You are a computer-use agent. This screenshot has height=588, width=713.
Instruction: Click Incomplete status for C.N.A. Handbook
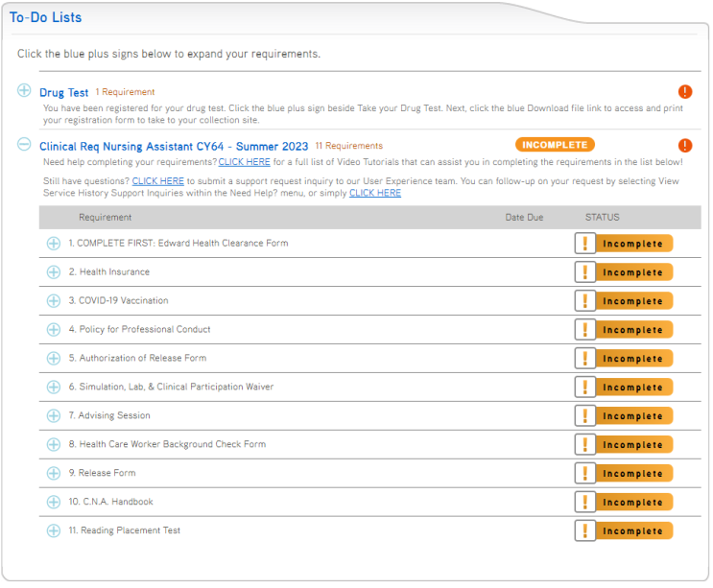(634, 502)
